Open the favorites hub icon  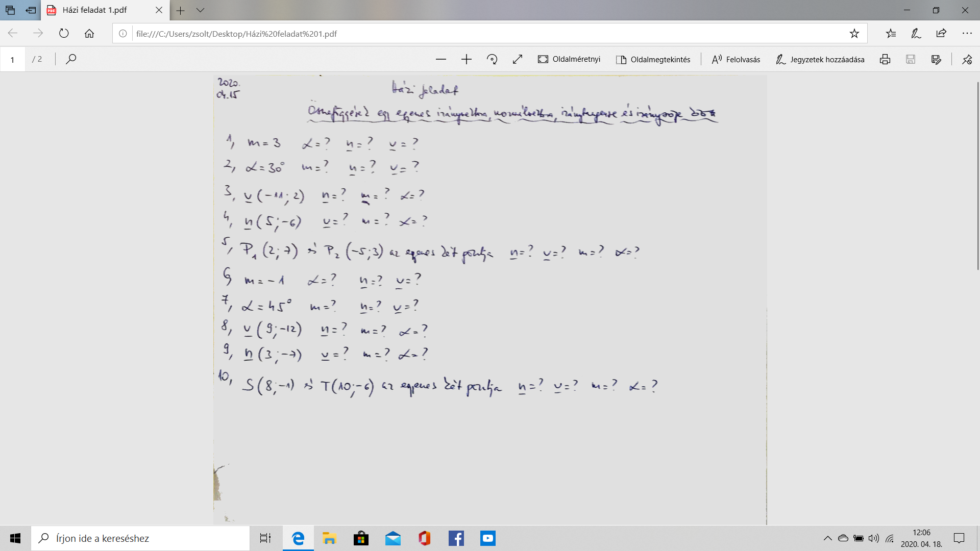click(x=891, y=34)
